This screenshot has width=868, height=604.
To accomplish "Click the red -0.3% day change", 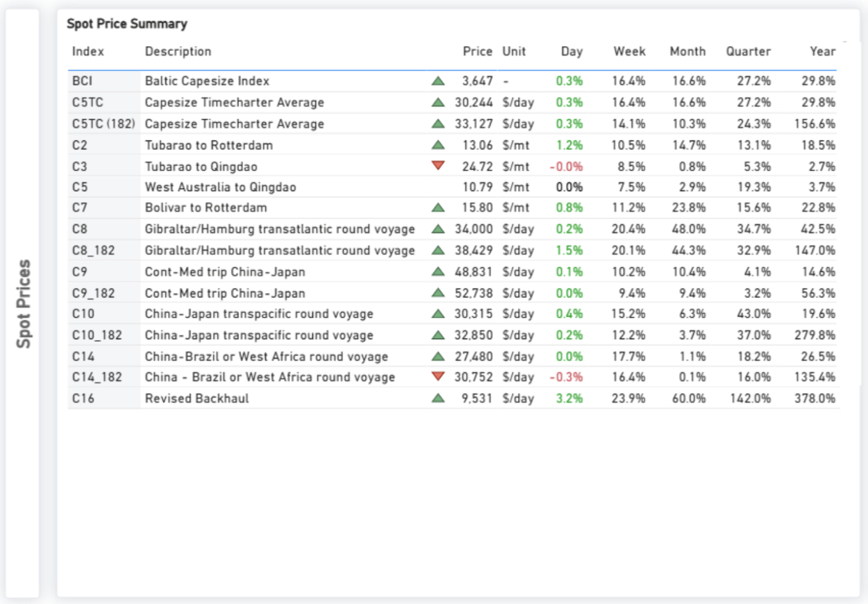I will coord(566,377).
